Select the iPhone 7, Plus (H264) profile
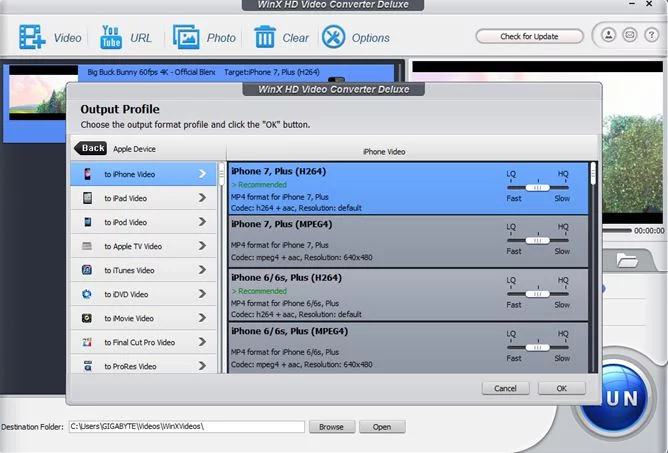Image resolution: width=668 pixels, height=453 pixels. pos(408,188)
